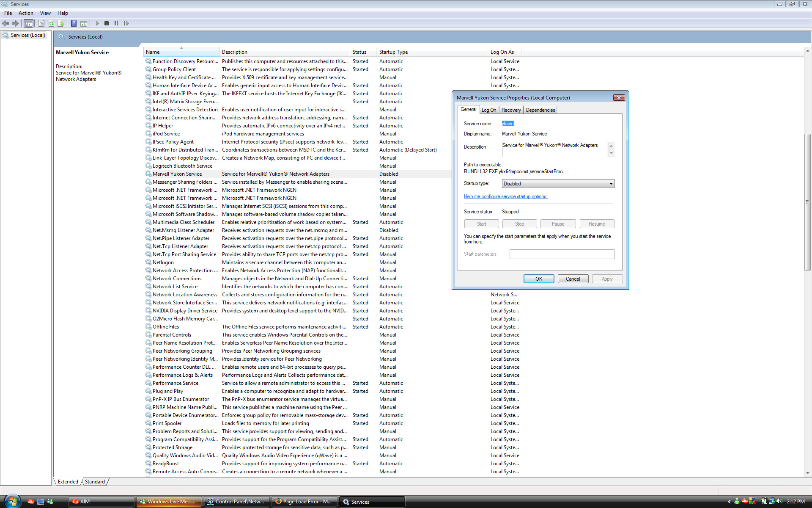
Task: Toggle the Show/Hide Action Pane icon
Action: (84, 23)
